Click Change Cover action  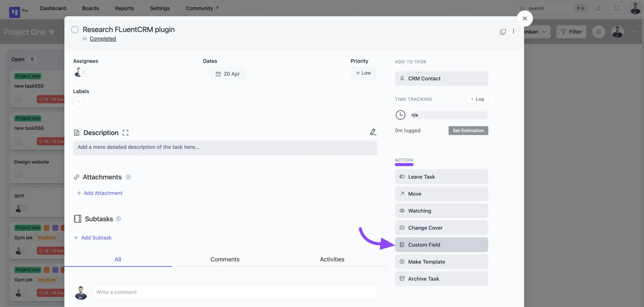tap(441, 228)
